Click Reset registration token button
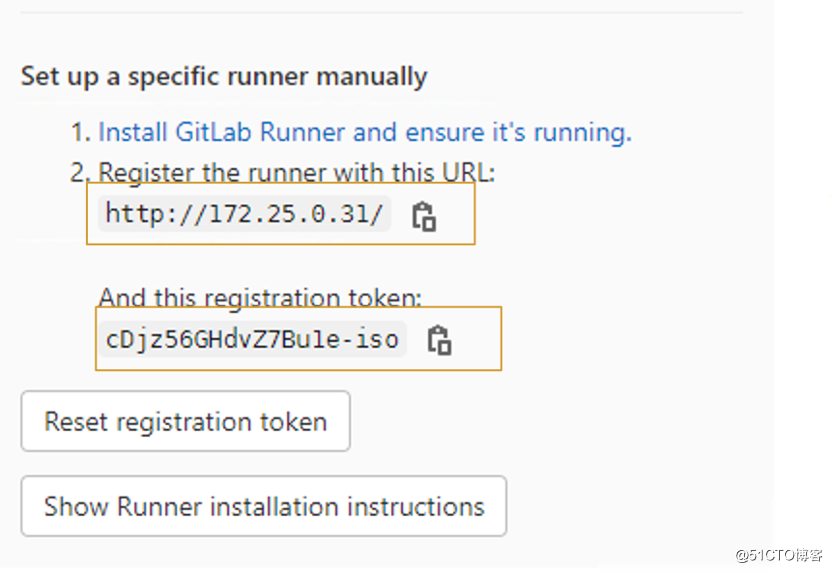This screenshot has width=832, height=572. click(x=186, y=421)
